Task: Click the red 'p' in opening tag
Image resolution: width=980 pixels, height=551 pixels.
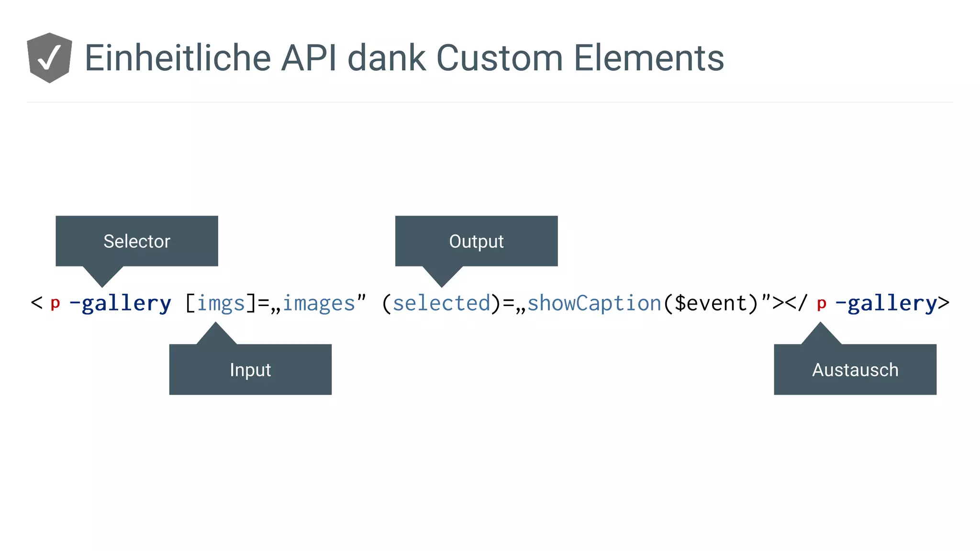Action: pyautogui.click(x=55, y=303)
